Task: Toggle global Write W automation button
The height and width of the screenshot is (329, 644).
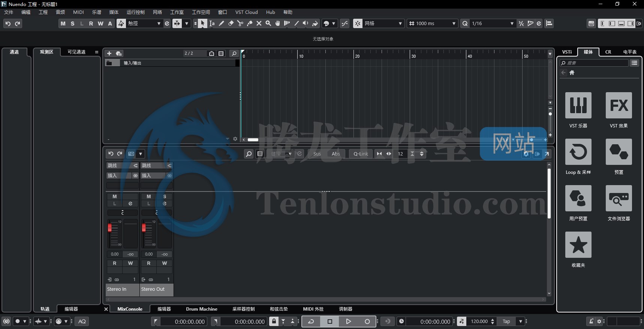Action: 100,23
